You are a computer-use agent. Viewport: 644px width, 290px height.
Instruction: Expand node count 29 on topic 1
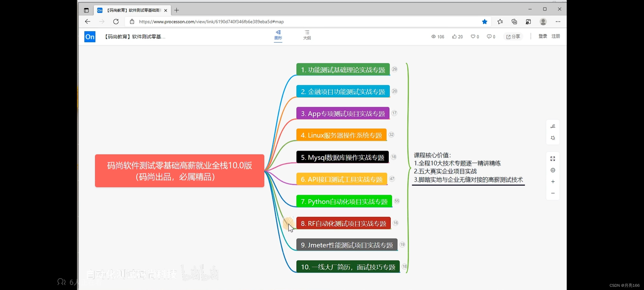tap(394, 69)
